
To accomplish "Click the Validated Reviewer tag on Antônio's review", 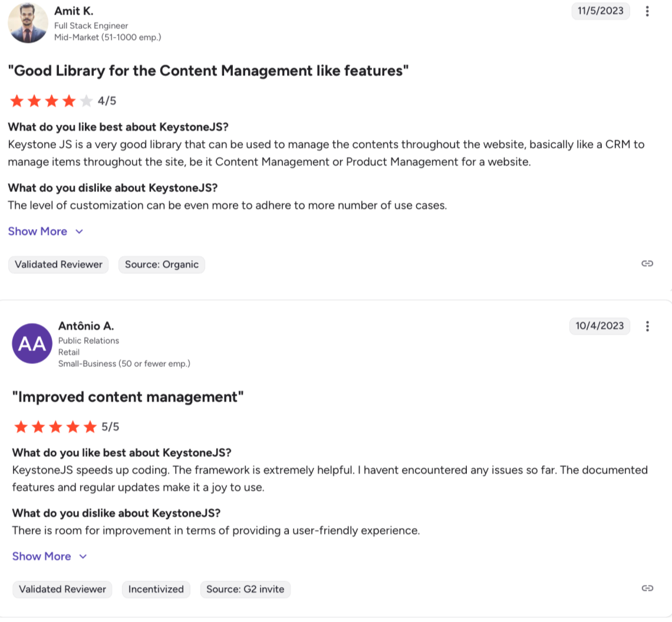I will point(62,589).
